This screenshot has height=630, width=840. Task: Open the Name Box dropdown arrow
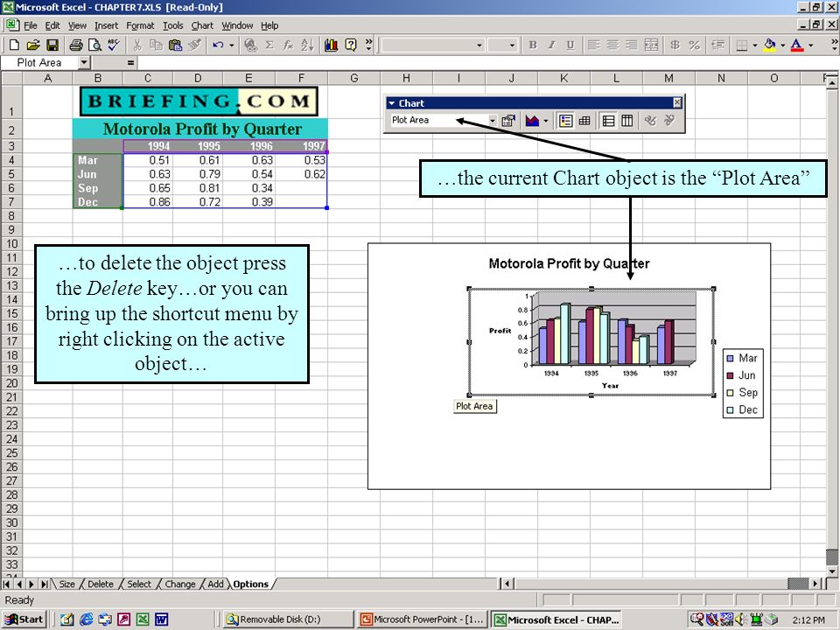(x=84, y=63)
